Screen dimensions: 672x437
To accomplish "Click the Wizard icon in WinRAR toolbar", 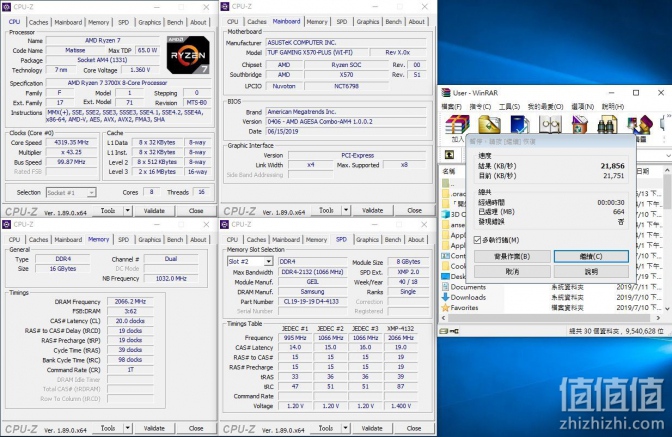I will pos(639,125).
